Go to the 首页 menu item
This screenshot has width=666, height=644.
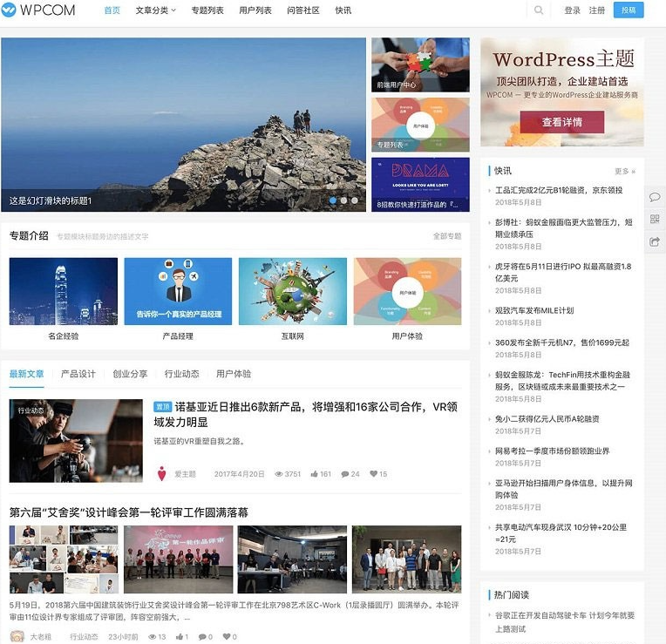coord(112,10)
